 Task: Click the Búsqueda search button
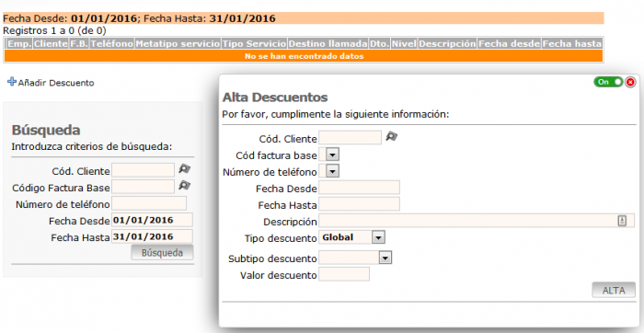(x=162, y=253)
